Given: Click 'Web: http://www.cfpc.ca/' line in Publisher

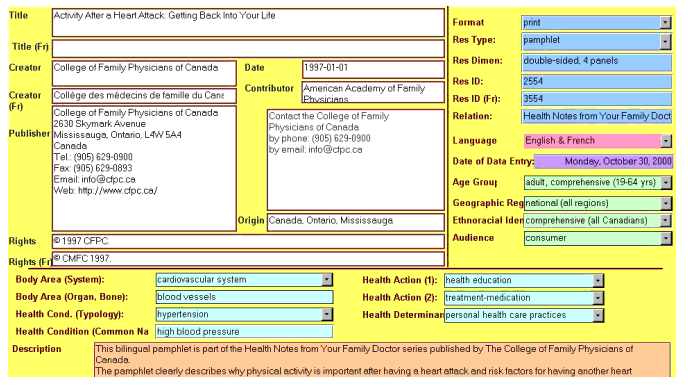Looking at the screenshot, I should [x=105, y=191].
